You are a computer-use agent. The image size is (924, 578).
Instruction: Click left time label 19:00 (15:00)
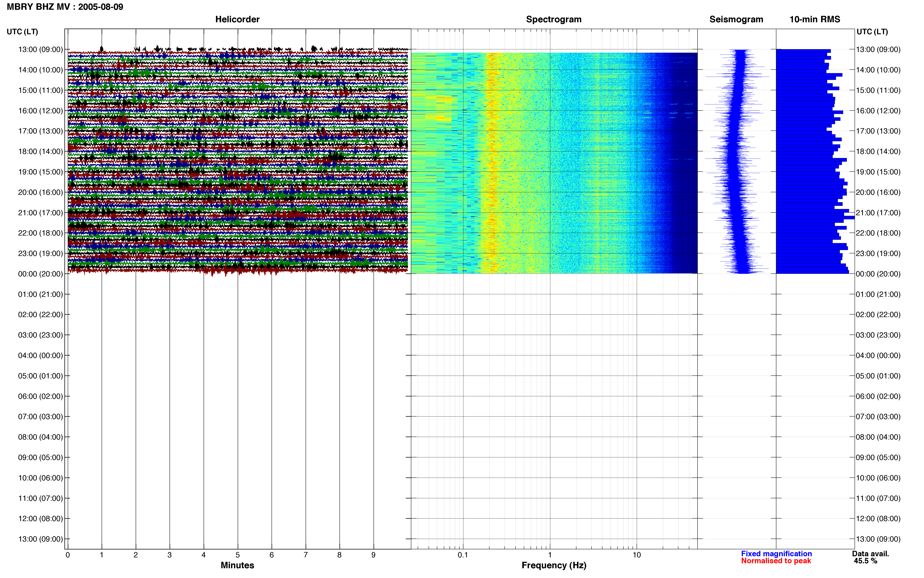41,172
